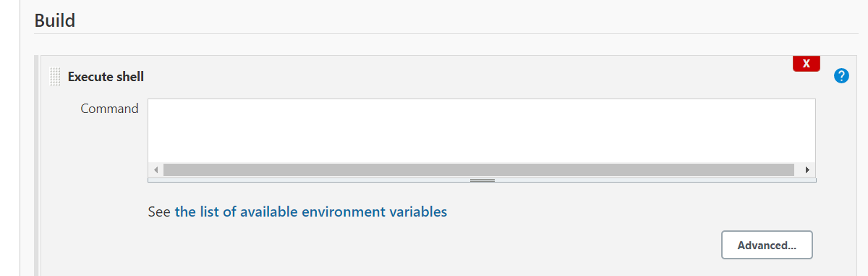
Task: Click empty space left of Advanced button
Action: pyautogui.click(x=434, y=245)
